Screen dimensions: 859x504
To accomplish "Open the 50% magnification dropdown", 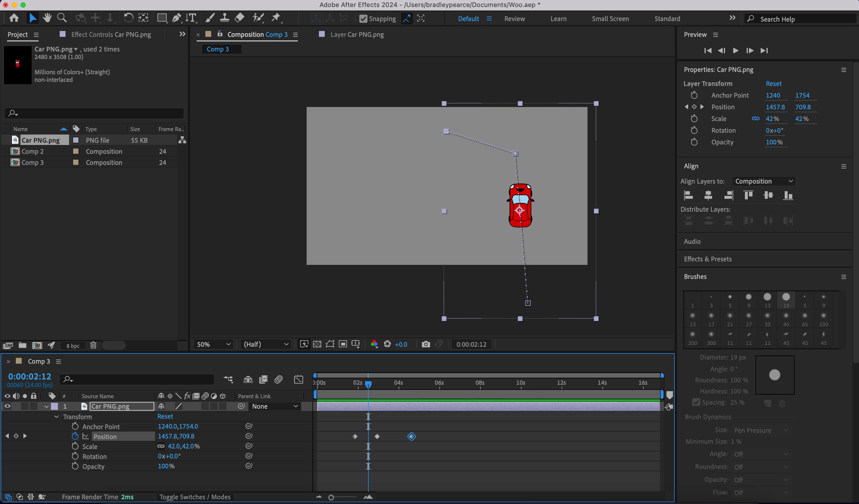I will point(213,344).
